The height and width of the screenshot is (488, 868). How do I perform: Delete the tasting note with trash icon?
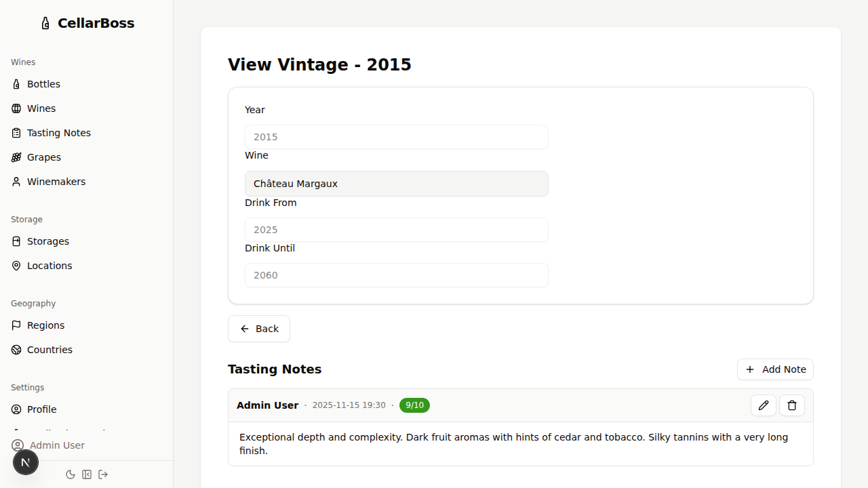click(792, 405)
